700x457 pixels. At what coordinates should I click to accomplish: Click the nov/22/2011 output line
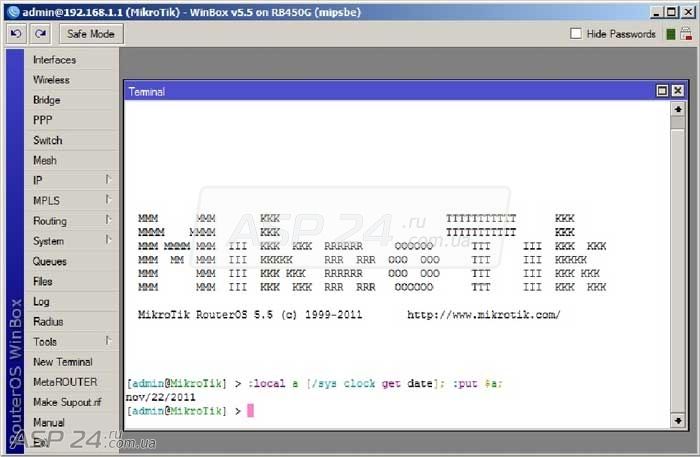point(161,397)
